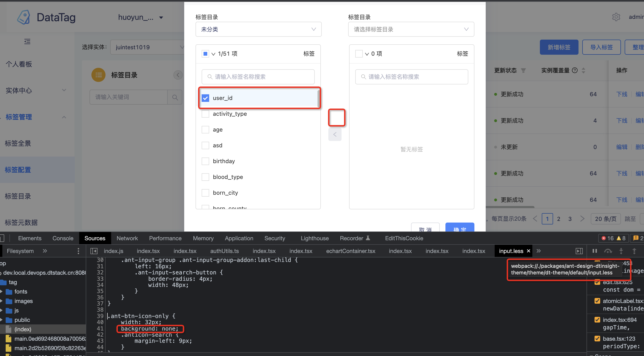Screen dimensions: 644x356
Task: Confirm with the 确定 button
Action: click(x=460, y=228)
